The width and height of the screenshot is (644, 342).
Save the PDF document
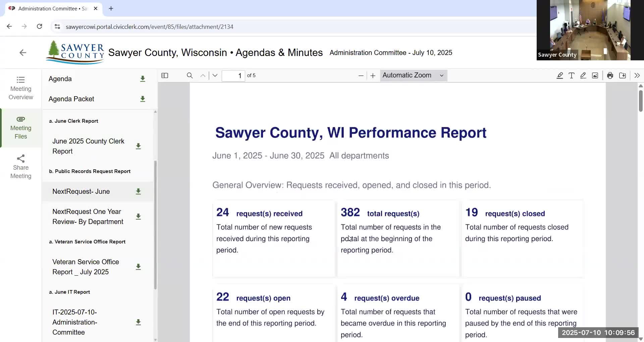(x=623, y=75)
